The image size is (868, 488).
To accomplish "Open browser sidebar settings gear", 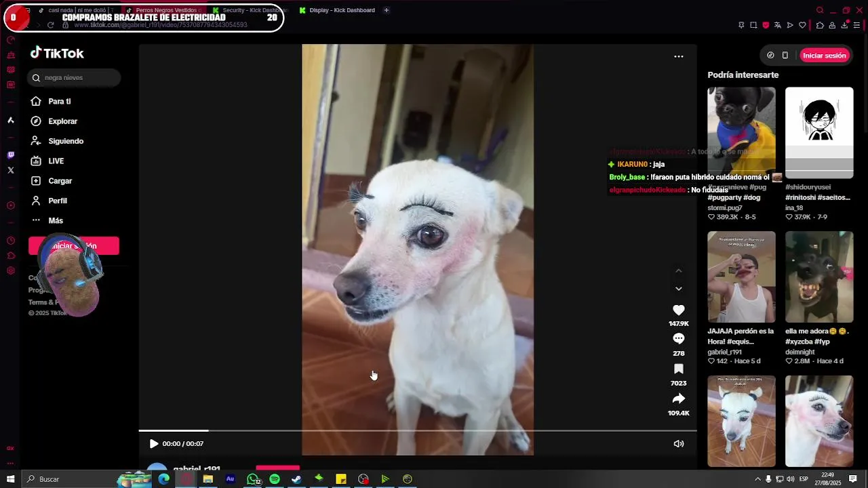I will click(10, 271).
